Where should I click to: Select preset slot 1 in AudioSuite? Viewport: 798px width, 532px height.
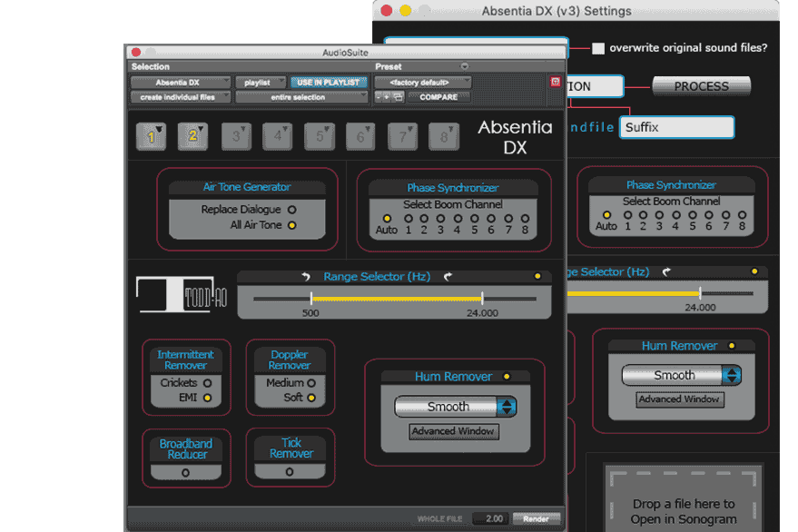tap(151, 136)
